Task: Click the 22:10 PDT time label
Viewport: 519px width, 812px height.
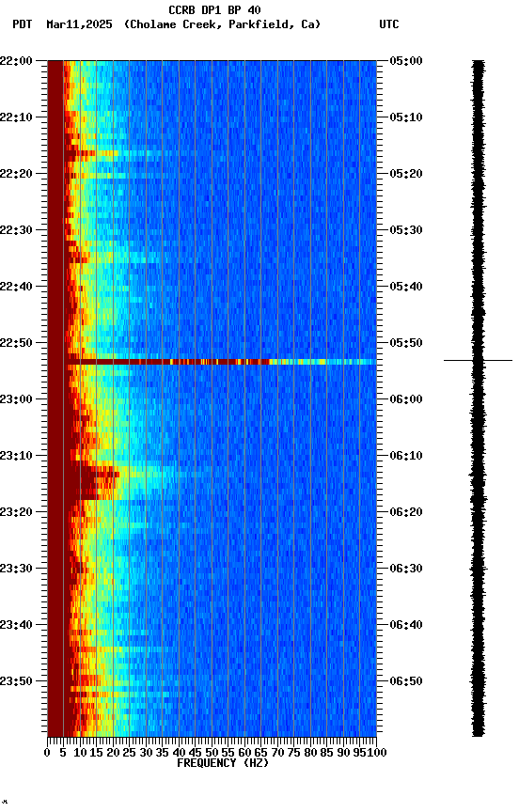Action: coord(16,117)
